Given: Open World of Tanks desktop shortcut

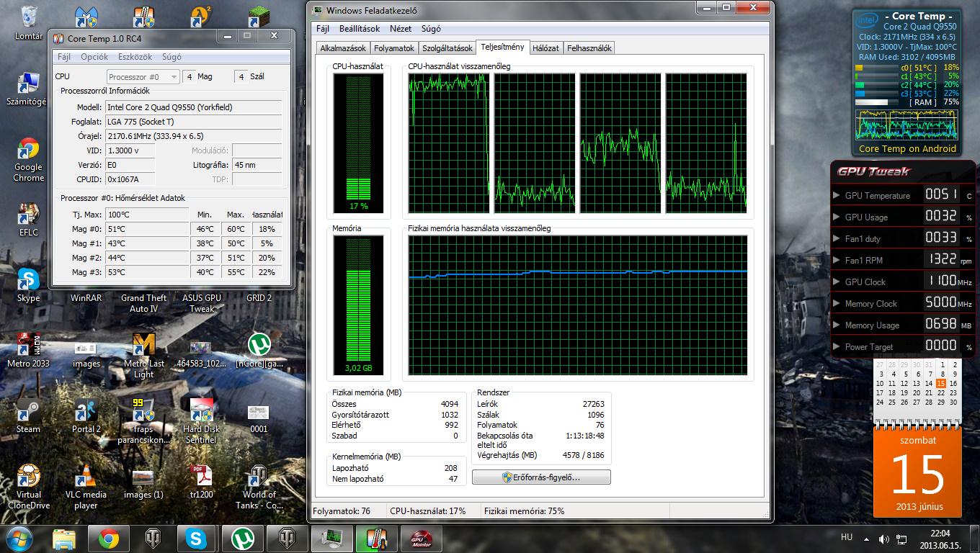Looking at the screenshot, I should (259, 487).
